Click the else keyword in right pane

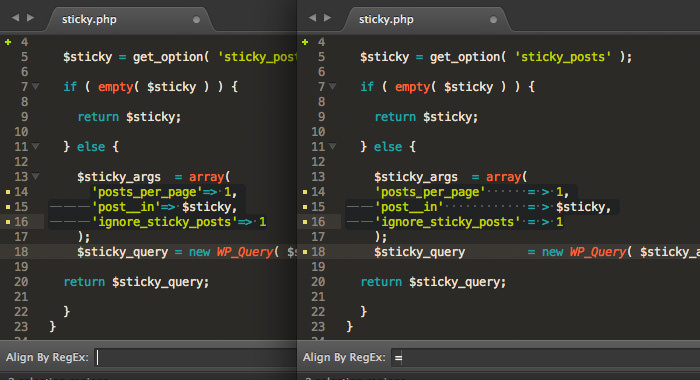click(388, 146)
